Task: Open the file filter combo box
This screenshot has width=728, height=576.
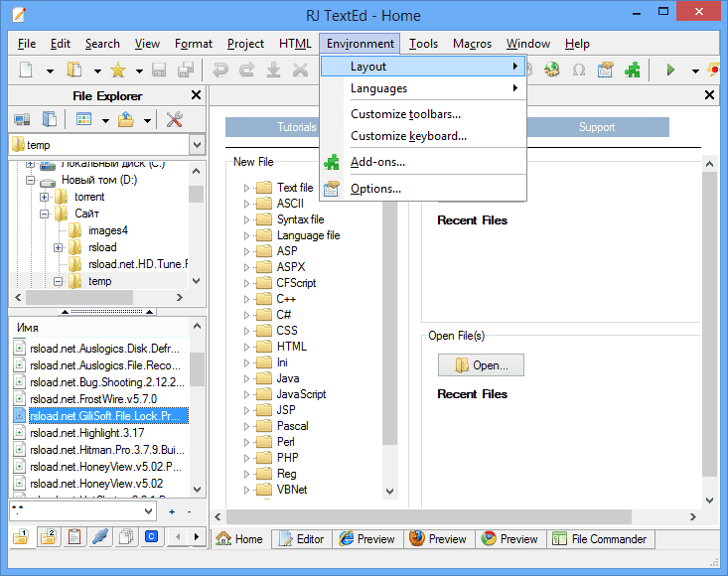Action: 148,510
